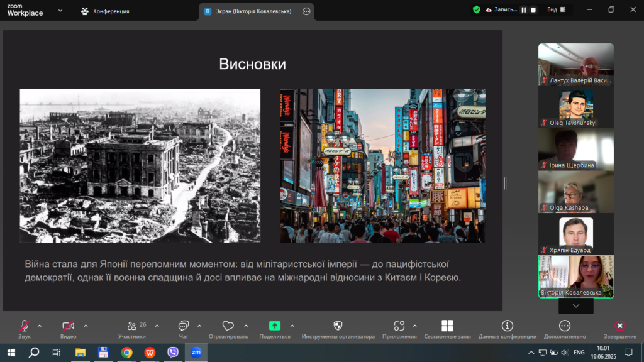Expand audio options arrow next to Звук

coord(40,326)
